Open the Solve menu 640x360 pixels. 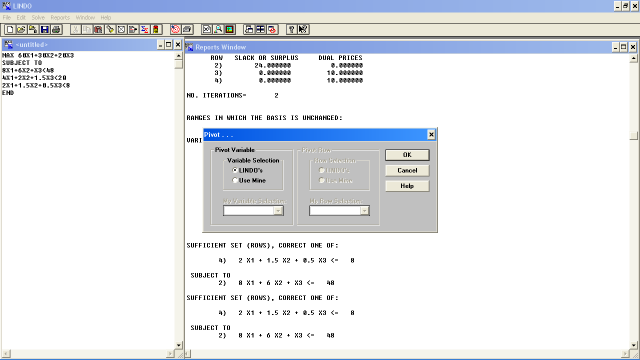coord(38,18)
